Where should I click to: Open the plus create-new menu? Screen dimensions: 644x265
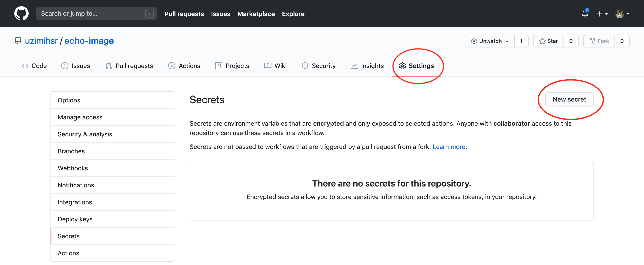(x=602, y=14)
